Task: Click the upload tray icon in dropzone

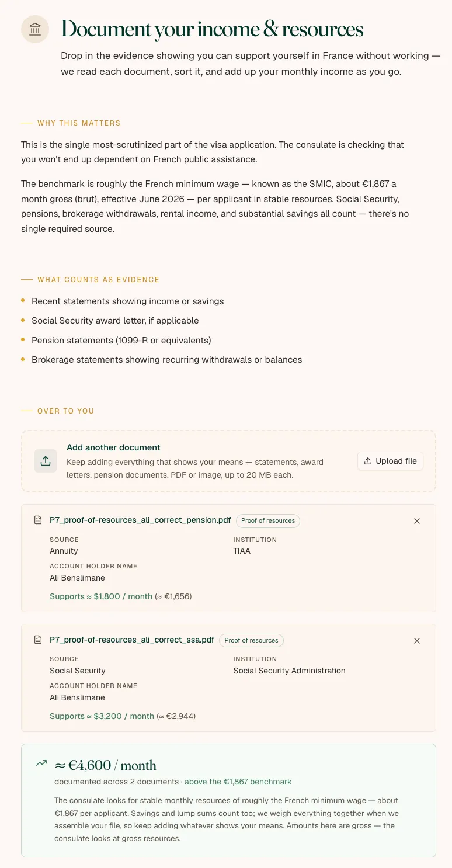Action: pos(46,461)
